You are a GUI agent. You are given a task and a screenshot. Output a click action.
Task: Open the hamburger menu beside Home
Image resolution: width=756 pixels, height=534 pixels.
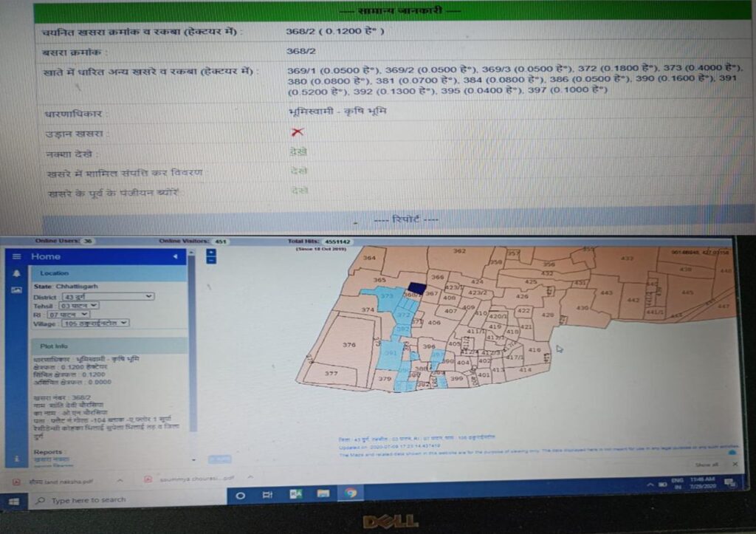tap(16, 256)
